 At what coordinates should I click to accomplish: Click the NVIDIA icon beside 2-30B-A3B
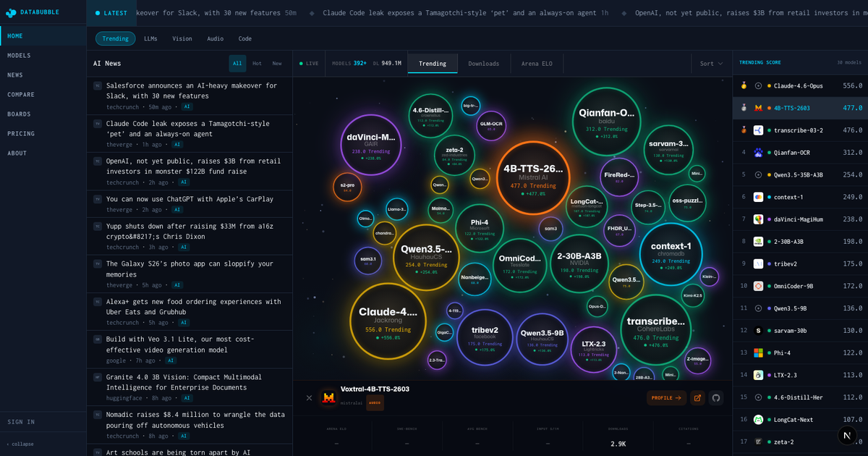pyautogui.click(x=758, y=242)
